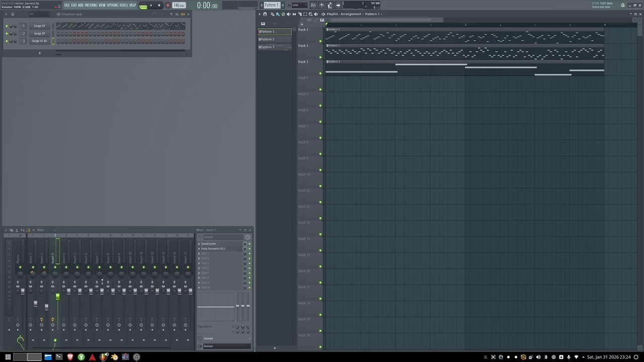Select the playlist Select tool
The width and height of the screenshot is (644, 362).
[x=305, y=14]
